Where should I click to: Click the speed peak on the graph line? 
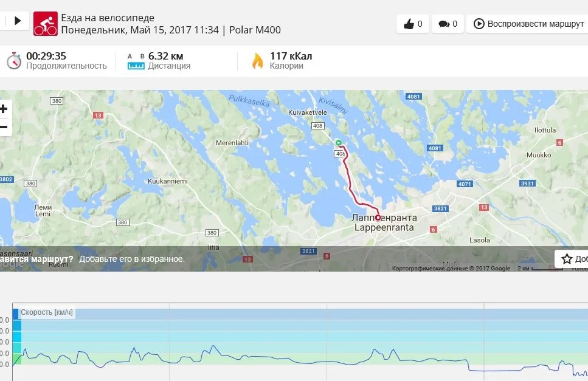pos(213,346)
